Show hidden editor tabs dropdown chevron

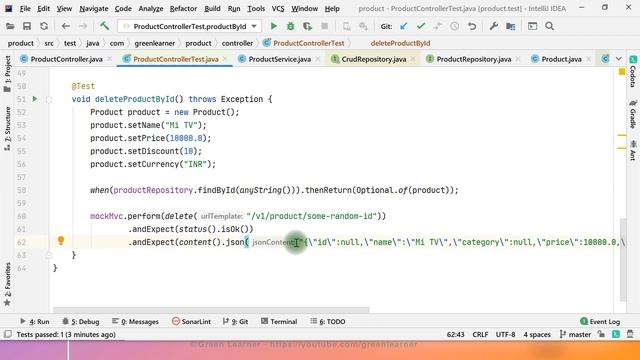point(619,59)
